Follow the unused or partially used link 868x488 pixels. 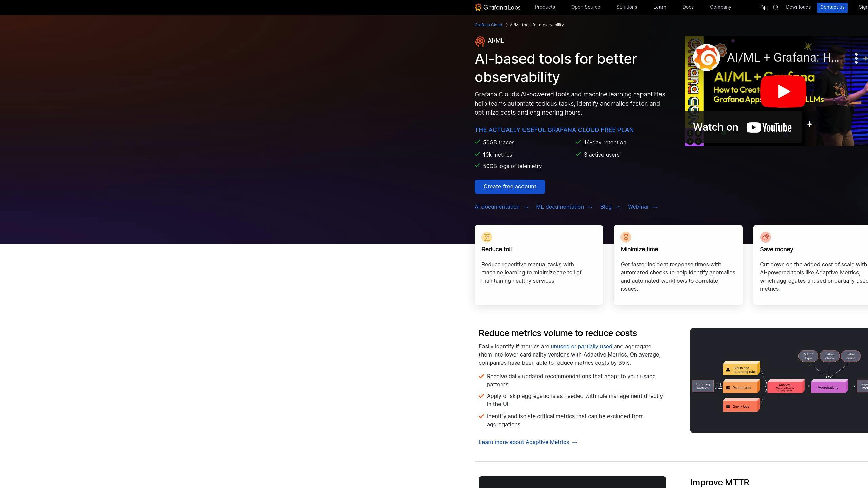581,346
